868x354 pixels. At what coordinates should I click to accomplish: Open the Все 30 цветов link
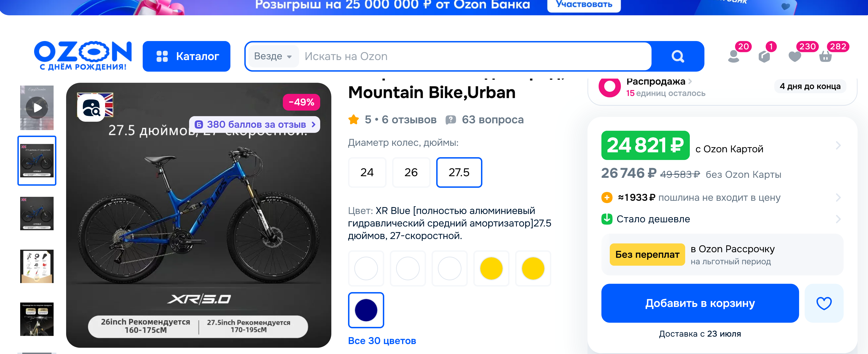[382, 341]
